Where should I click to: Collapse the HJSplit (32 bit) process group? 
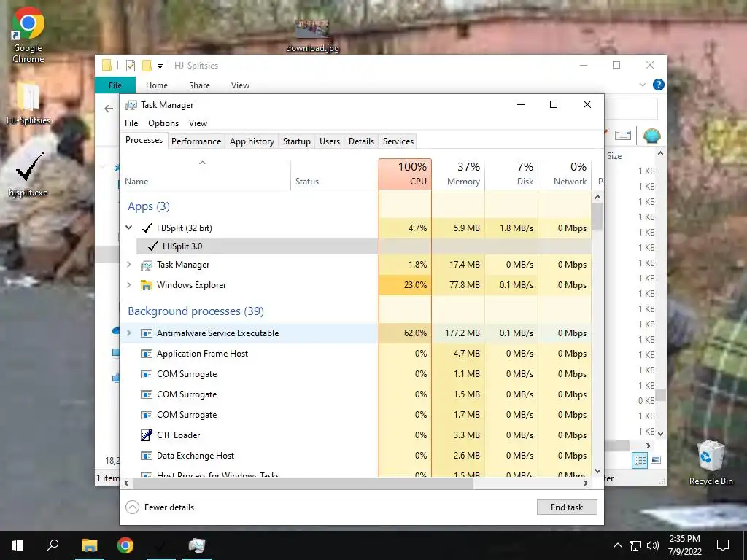[128, 227]
